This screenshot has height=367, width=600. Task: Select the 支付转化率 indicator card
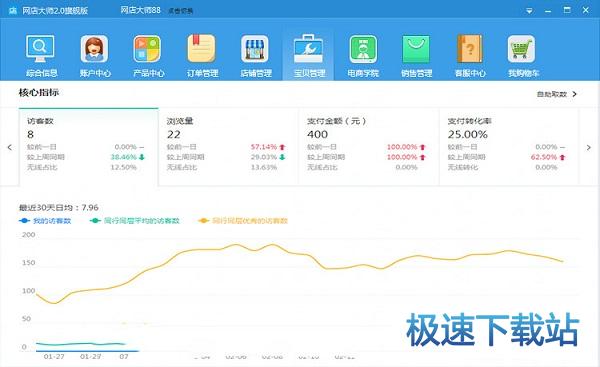click(509, 147)
